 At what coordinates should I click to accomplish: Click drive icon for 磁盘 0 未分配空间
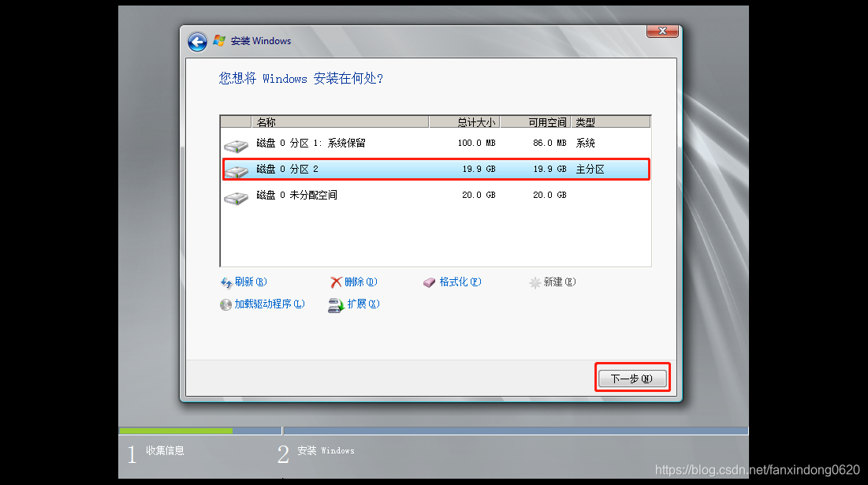click(x=236, y=198)
